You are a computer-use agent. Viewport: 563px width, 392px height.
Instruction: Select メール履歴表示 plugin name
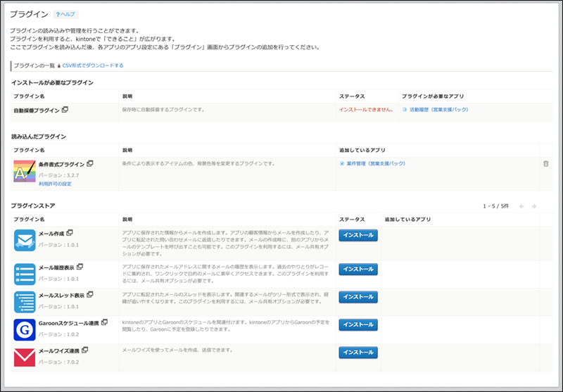[x=56, y=268]
